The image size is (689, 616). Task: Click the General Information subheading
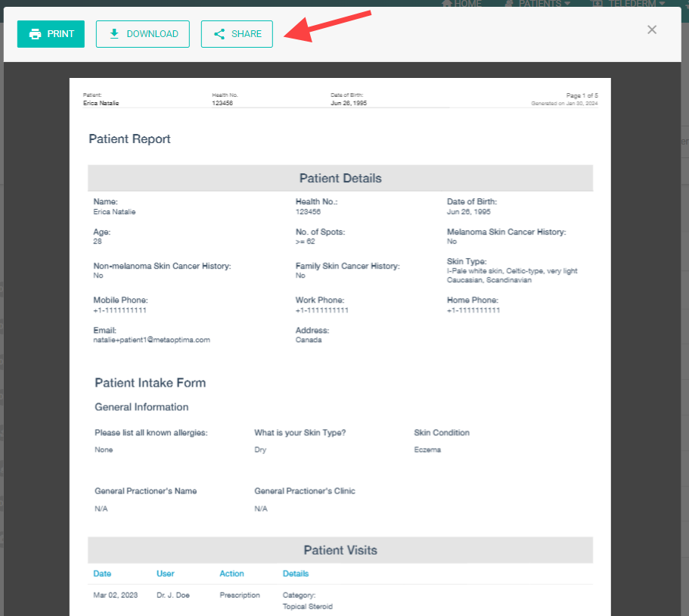(141, 406)
